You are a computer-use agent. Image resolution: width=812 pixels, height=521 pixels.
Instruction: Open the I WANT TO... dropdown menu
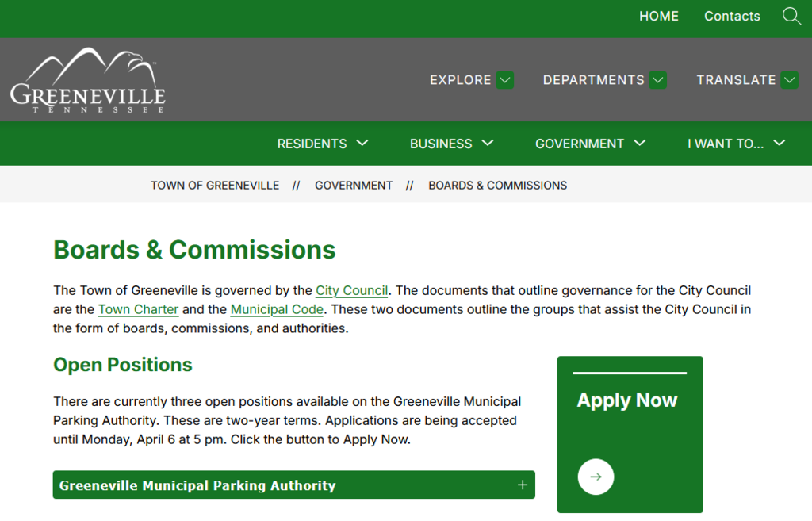coord(730,144)
